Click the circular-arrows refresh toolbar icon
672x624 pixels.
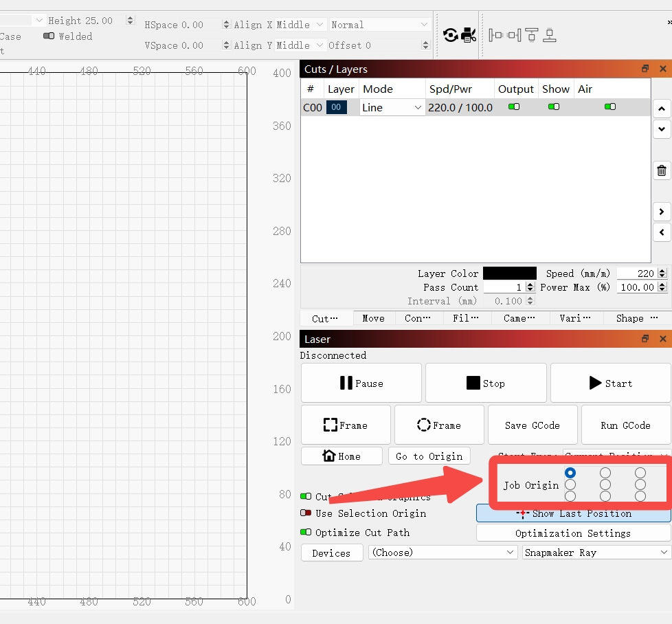tap(451, 35)
